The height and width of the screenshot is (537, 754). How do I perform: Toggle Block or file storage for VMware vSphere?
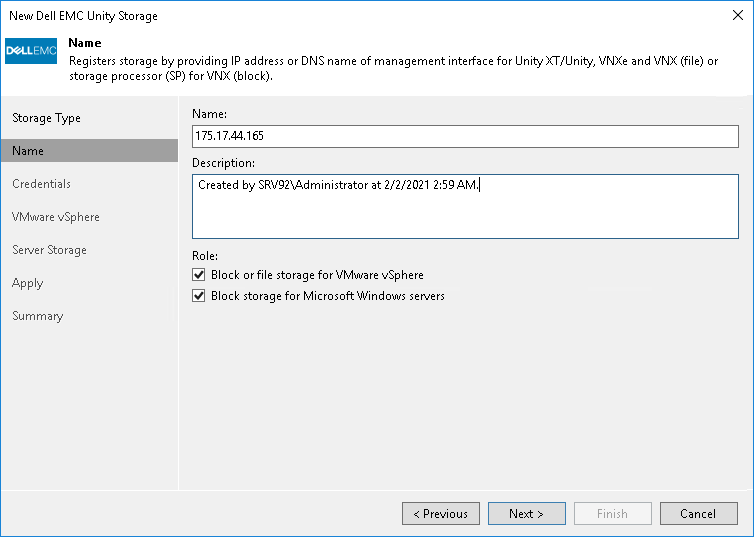coord(198,275)
